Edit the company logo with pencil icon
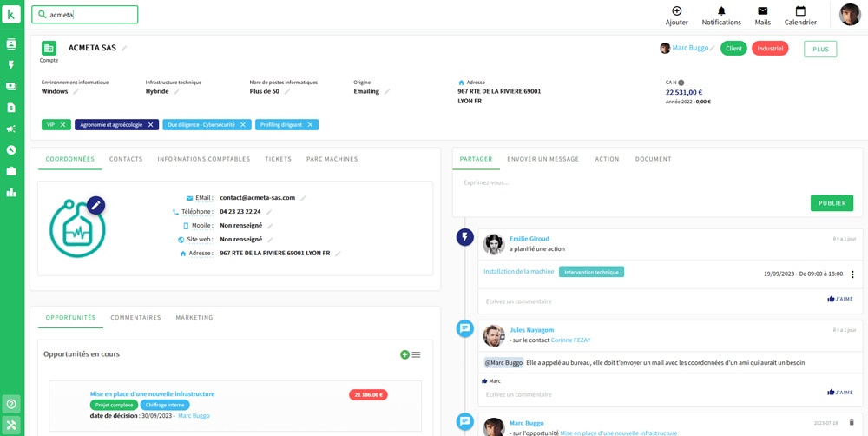This screenshot has width=868, height=436. click(x=95, y=205)
